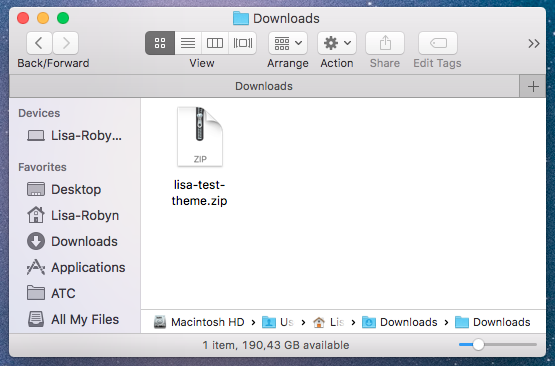Show more toolbar items via double chevron
This screenshot has width=555, height=366.
click(x=534, y=44)
